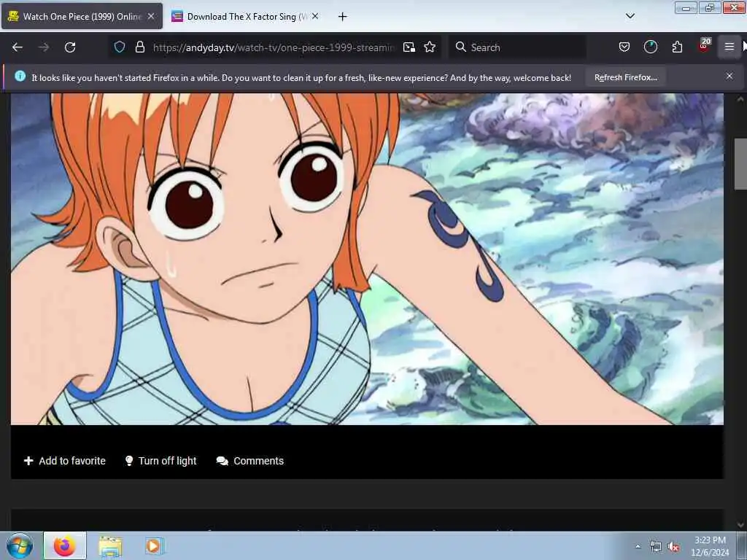Dismiss the Firefox notification bar
Image resolution: width=747 pixels, height=560 pixels.
coord(729,76)
